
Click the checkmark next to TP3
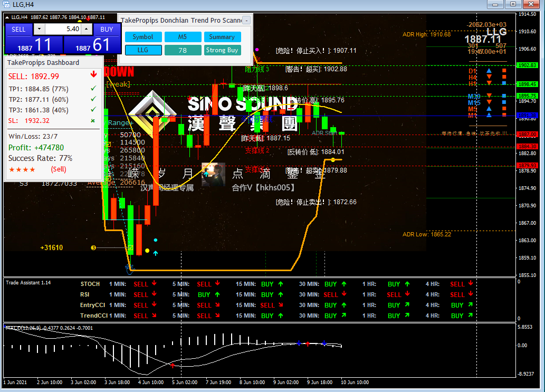[x=93, y=109]
